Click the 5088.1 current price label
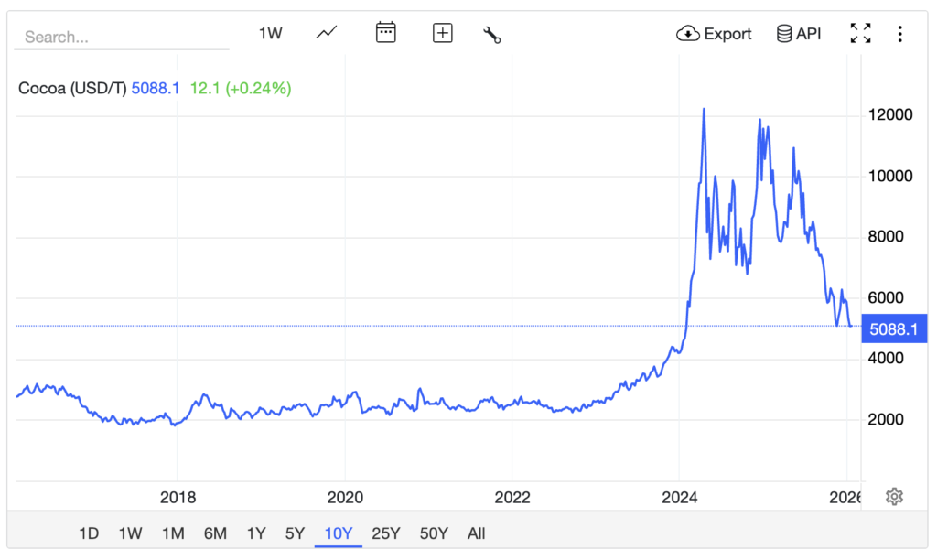The width and height of the screenshot is (937, 560). (x=895, y=327)
